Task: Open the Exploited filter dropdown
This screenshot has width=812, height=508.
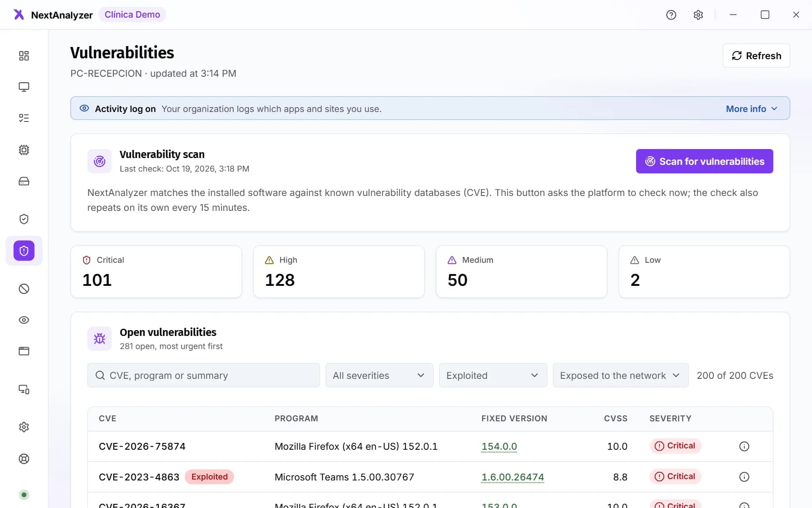Action: pos(493,375)
